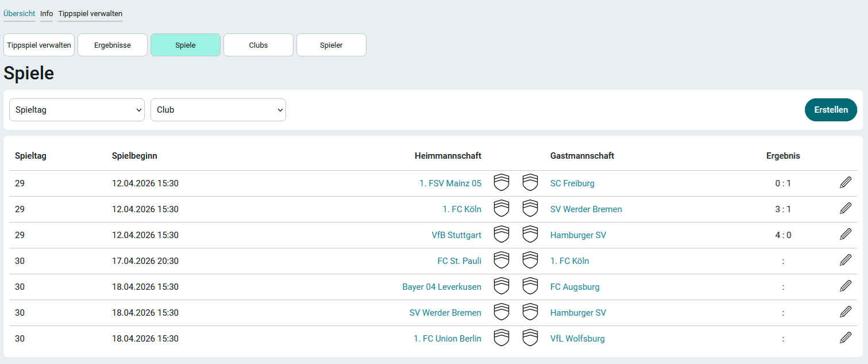868x364 pixels.
Task: Click Hamburger SV crest in Werder Bremen row
Action: pyautogui.click(x=530, y=312)
